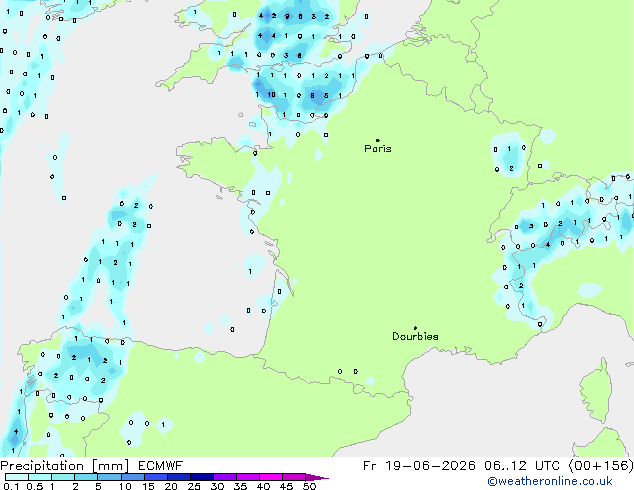Open the weatheronline.co.uk link

point(550,481)
